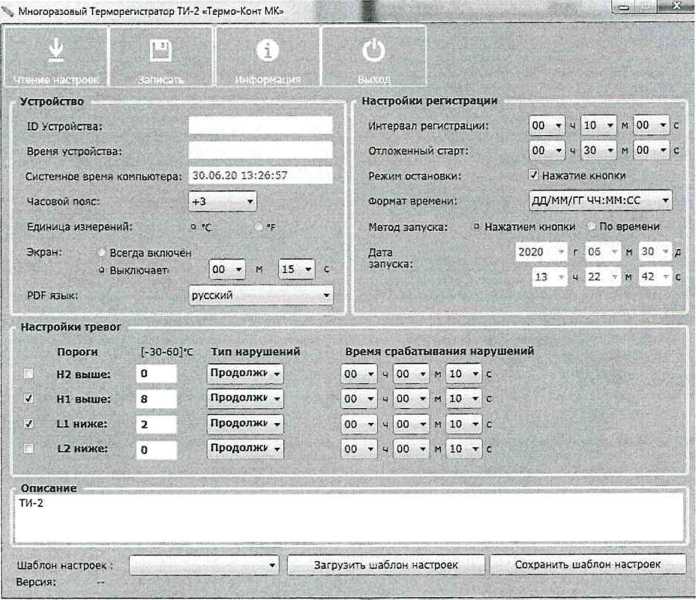Viewport: 696px width, 600px height.
Task: Click the H1 выше threshold value 8 field
Action: pos(156,399)
